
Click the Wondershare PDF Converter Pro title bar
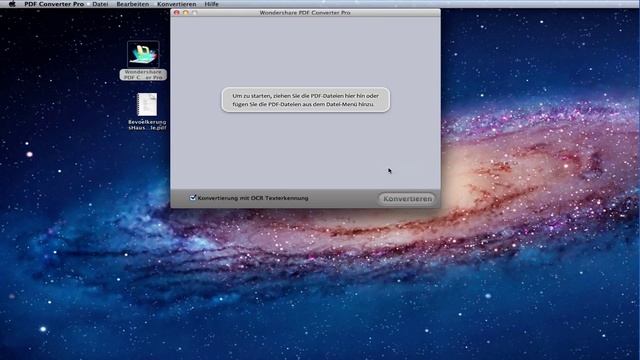305,13
